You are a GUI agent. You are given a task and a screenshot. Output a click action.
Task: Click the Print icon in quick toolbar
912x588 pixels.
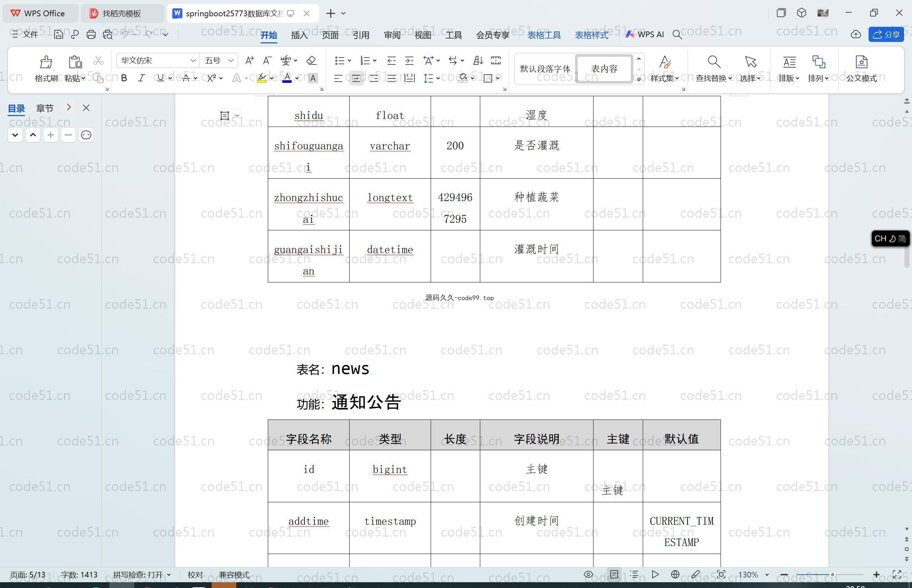tap(91, 35)
